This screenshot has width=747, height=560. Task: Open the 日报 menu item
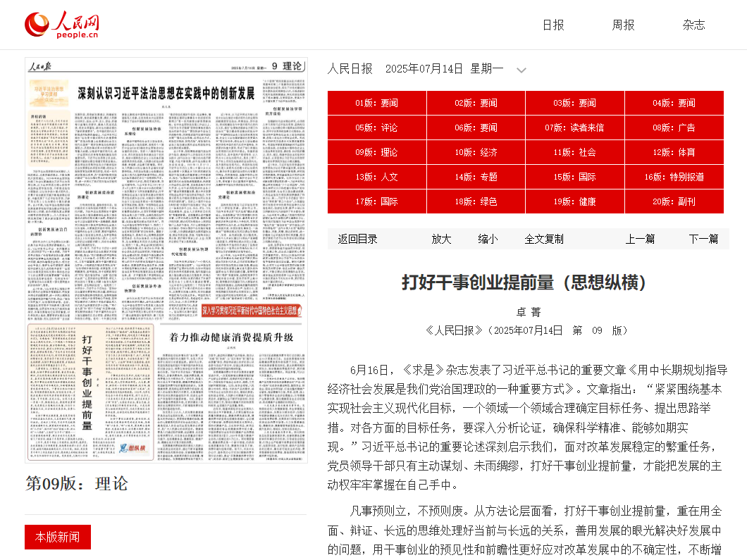click(553, 25)
